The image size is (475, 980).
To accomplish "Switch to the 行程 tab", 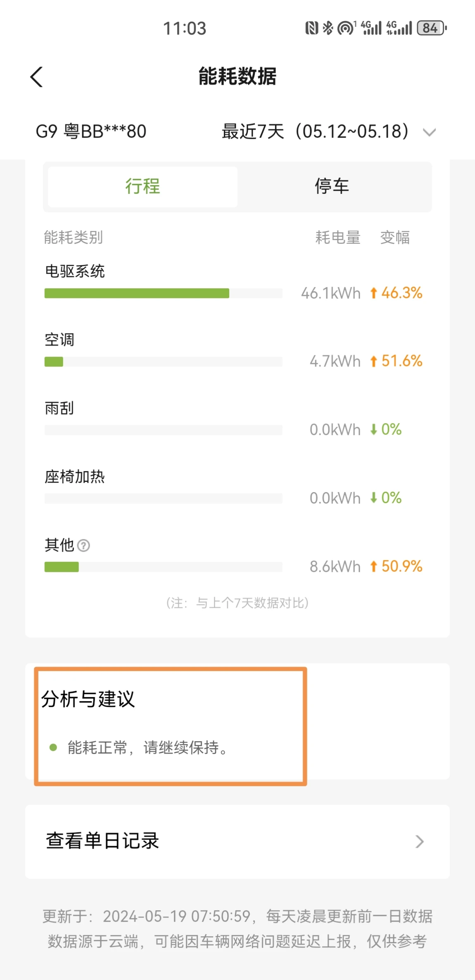I will (x=142, y=186).
